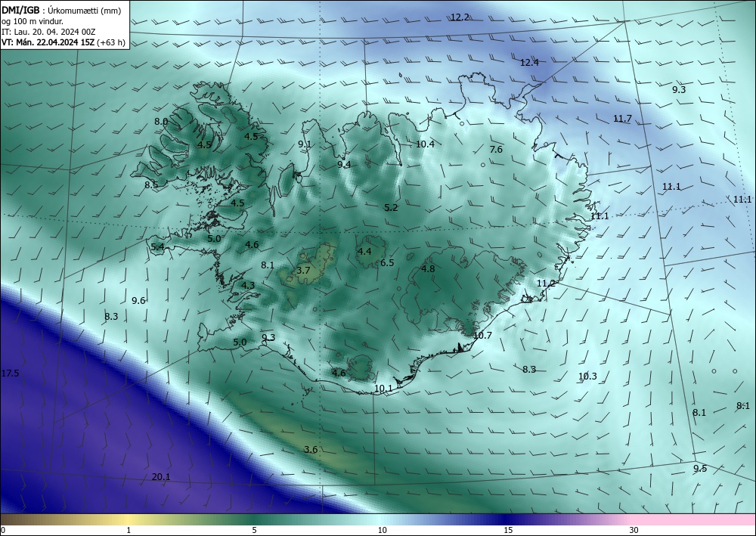Click the 6.5 value label
Viewport: 756px width, 536px height.
(x=387, y=262)
